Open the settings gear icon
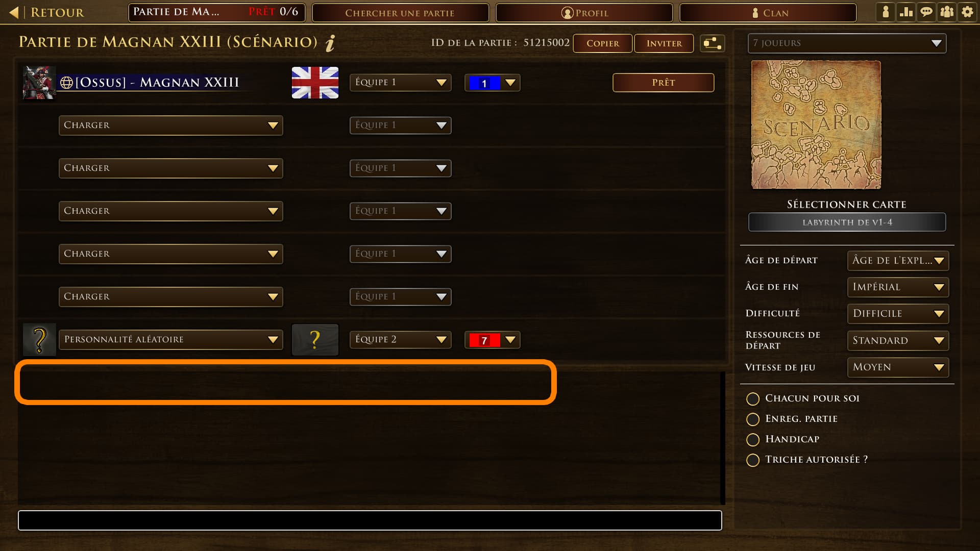Image resolution: width=980 pixels, height=551 pixels. pyautogui.click(x=967, y=12)
